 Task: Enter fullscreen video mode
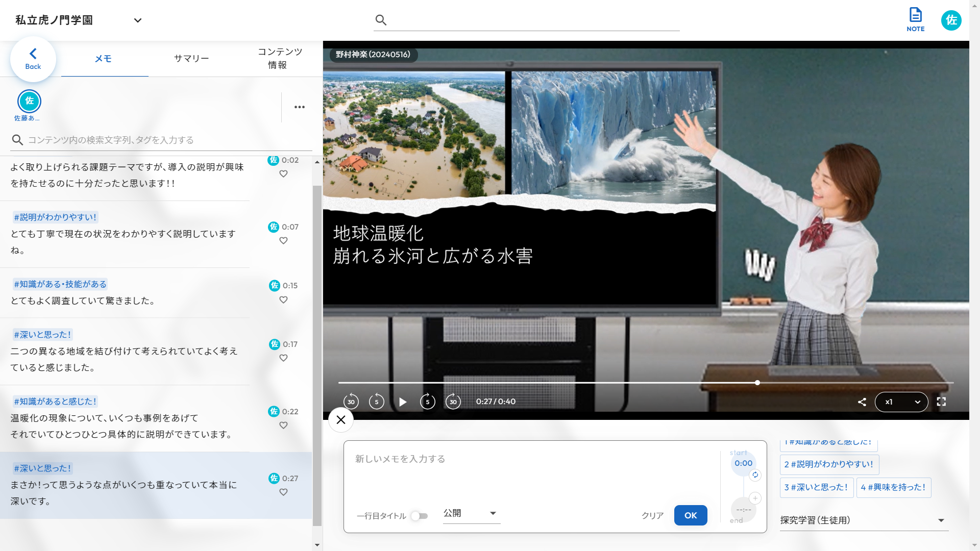point(941,402)
